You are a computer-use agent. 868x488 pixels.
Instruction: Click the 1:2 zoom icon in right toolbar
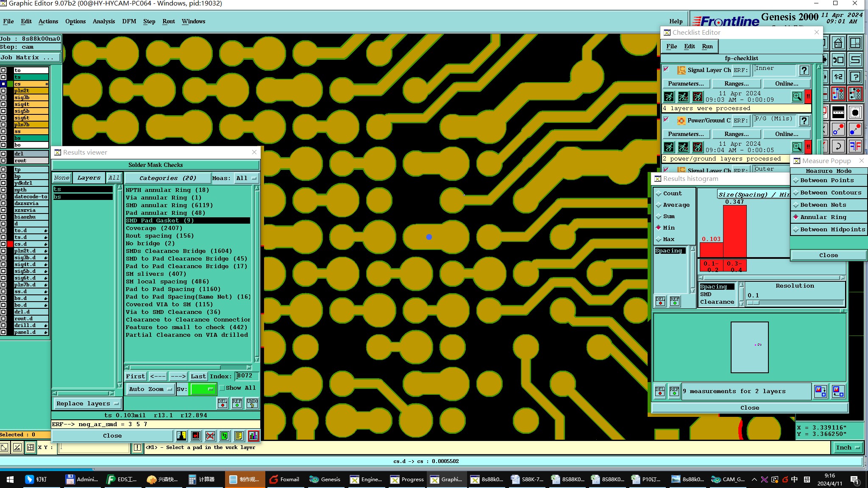coord(838,77)
